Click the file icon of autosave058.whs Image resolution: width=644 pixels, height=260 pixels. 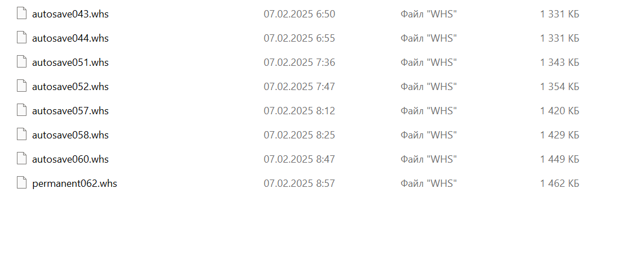pyautogui.click(x=22, y=135)
